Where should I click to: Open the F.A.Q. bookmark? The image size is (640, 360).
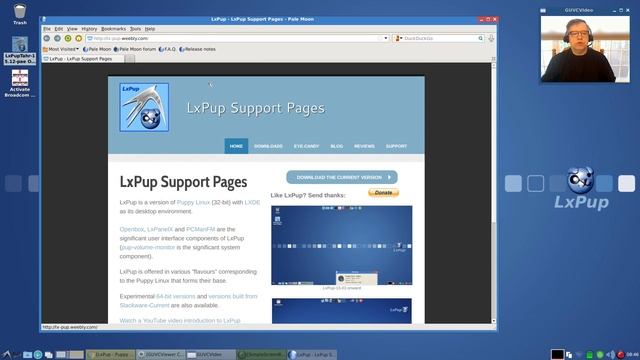point(167,49)
